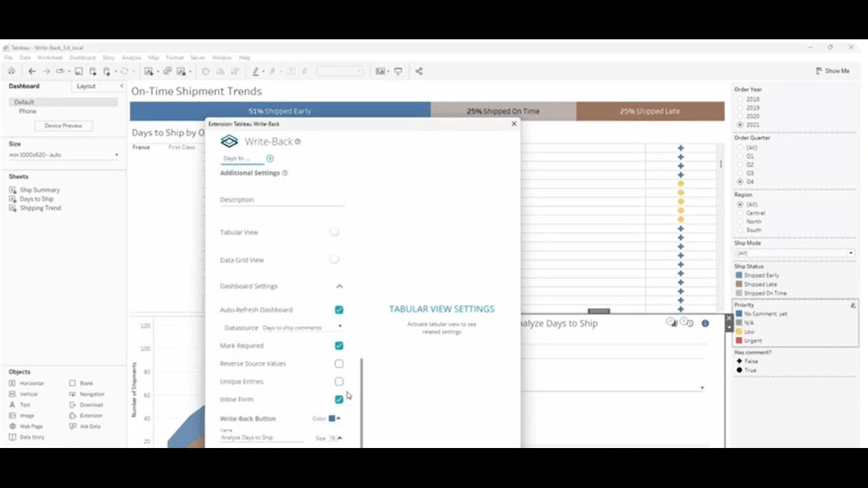Open the Data menu
The height and width of the screenshot is (488, 868).
[x=25, y=58]
